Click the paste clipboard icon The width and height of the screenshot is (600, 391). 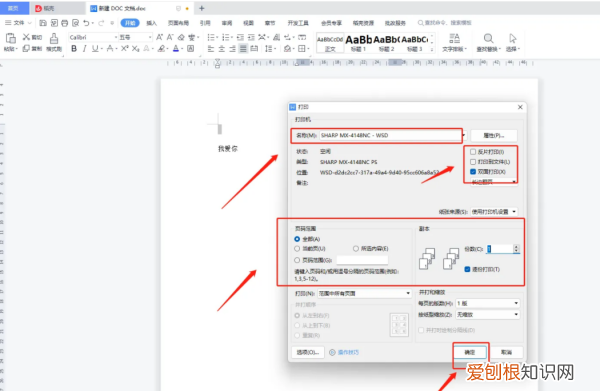pos(11,38)
